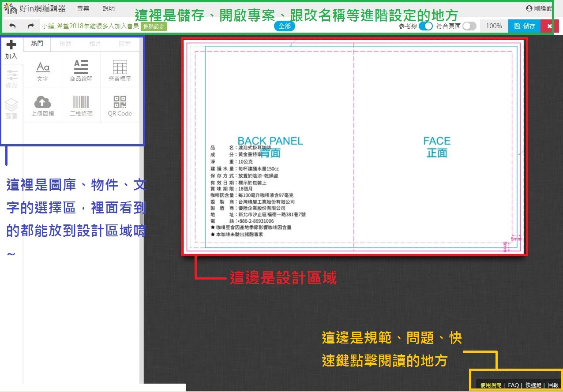Click the redo arrow icon
This screenshot has width=563, height=392.
[x=30, y=26]
